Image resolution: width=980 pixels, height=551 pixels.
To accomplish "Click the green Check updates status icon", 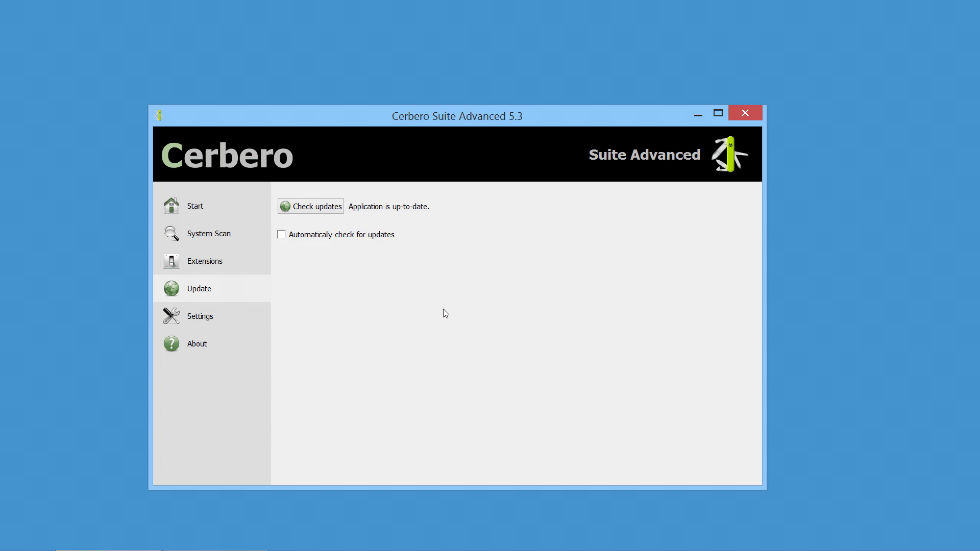I will pyautogui.click(x=284, y=206).
